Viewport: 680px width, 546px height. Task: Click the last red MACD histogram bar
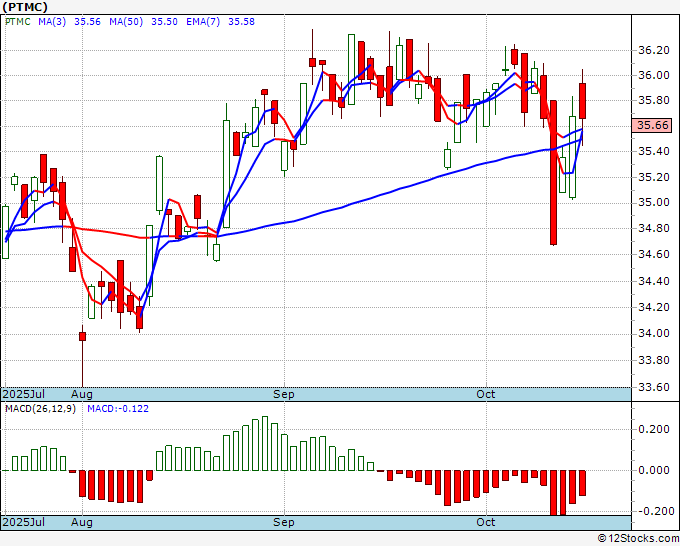[582, 483]
